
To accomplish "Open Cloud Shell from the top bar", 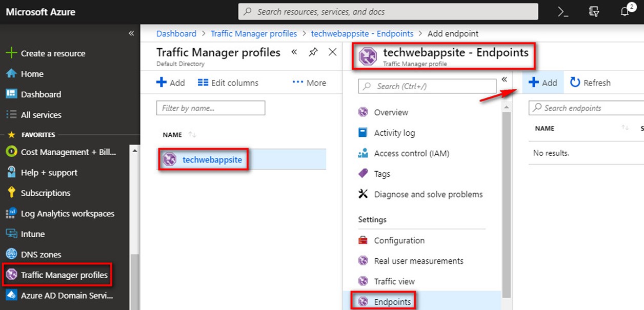I will 563,12.
